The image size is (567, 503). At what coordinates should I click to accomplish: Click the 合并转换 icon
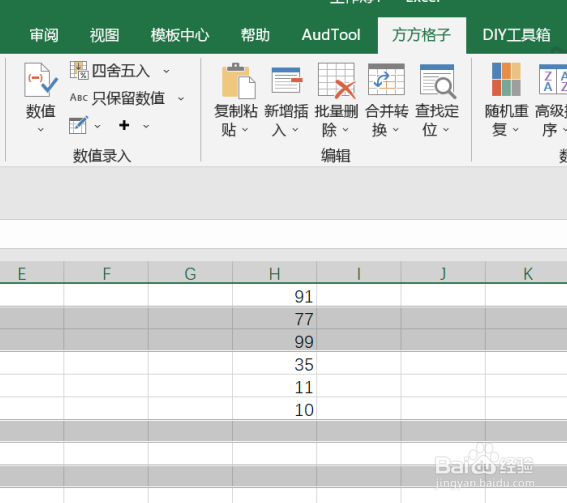click(x=386, y=79)
